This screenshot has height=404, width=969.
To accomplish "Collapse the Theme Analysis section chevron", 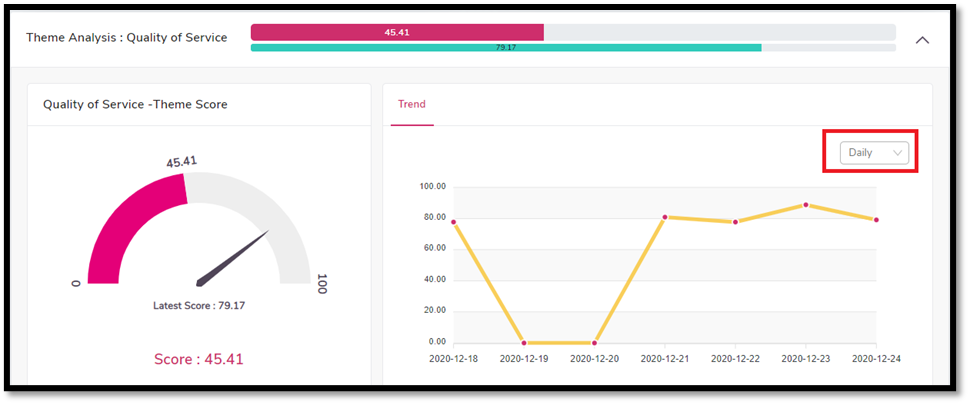I will (922, 40).
